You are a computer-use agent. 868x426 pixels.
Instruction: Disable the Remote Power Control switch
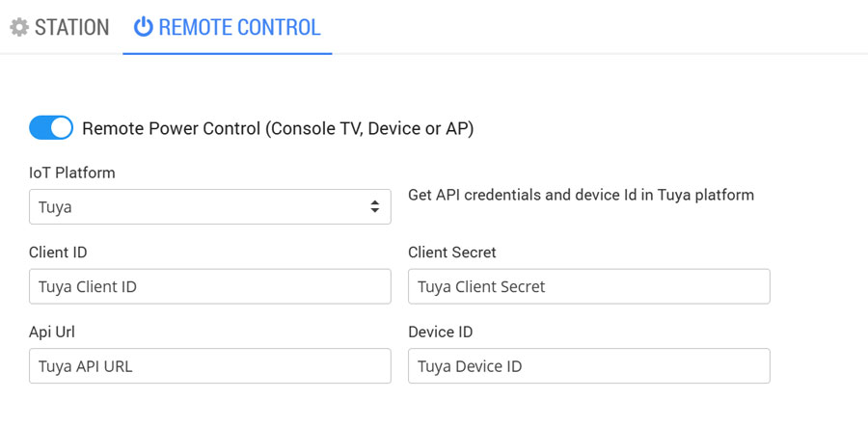tap(51, 127)
